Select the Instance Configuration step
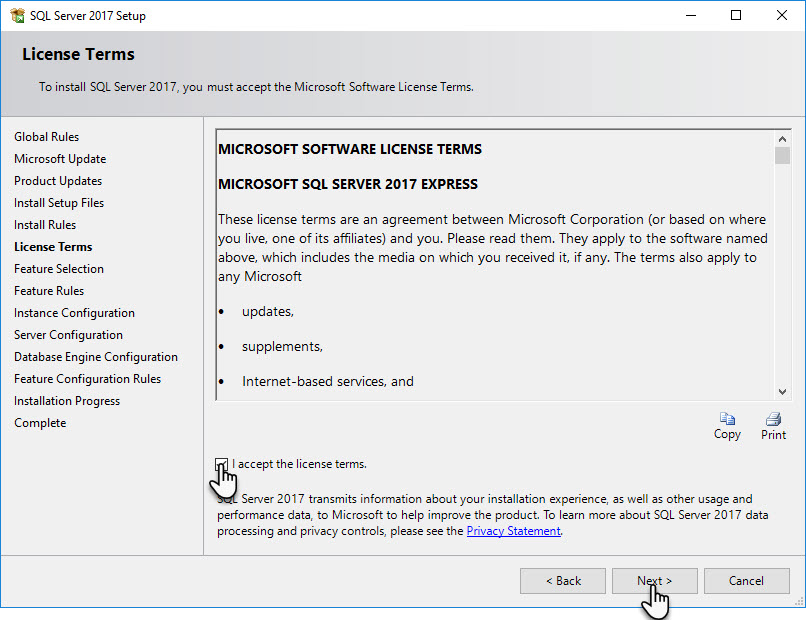The width and height of the screenshot is (806, 620). (x=74, y=313)
